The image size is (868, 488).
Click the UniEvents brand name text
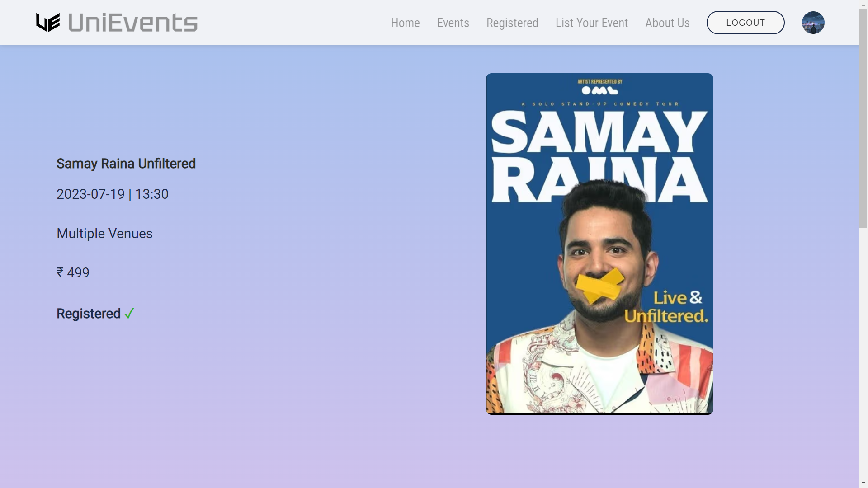pos(132,23)
